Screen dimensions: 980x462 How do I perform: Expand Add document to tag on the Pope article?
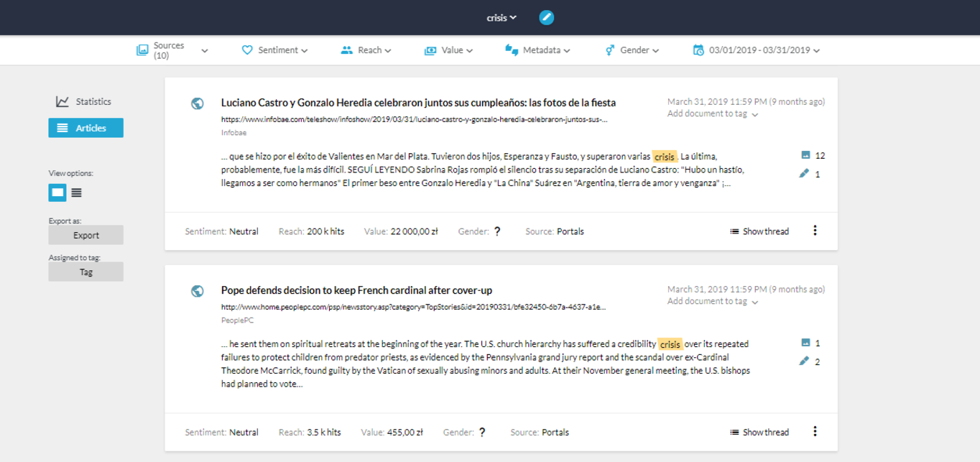point(709,301)
